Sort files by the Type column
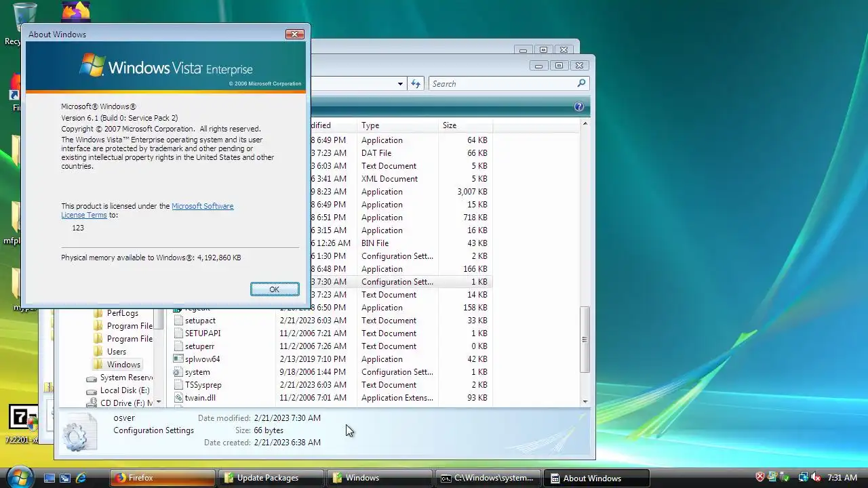 [398, 125]
